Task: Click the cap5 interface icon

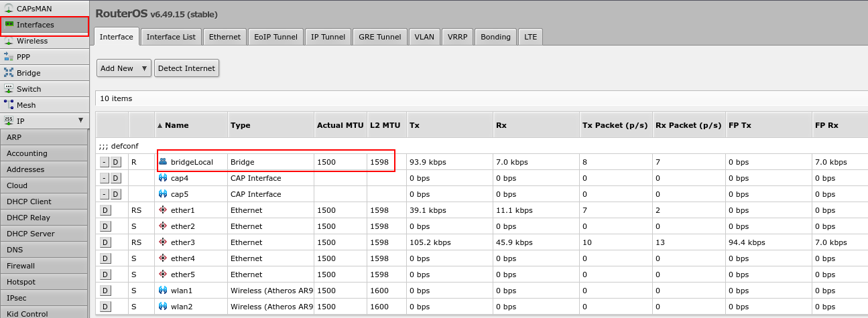Action: pos(163,194)
